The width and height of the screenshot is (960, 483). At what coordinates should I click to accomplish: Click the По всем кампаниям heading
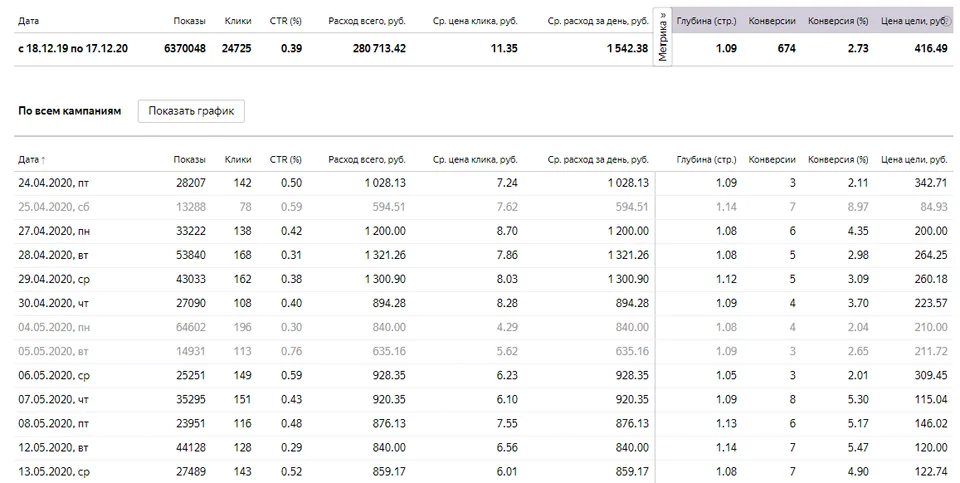(70, 111)
